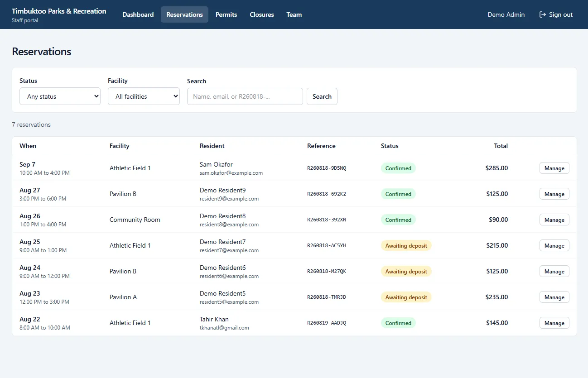Click the Facility column header

click(x=119, y=146)
